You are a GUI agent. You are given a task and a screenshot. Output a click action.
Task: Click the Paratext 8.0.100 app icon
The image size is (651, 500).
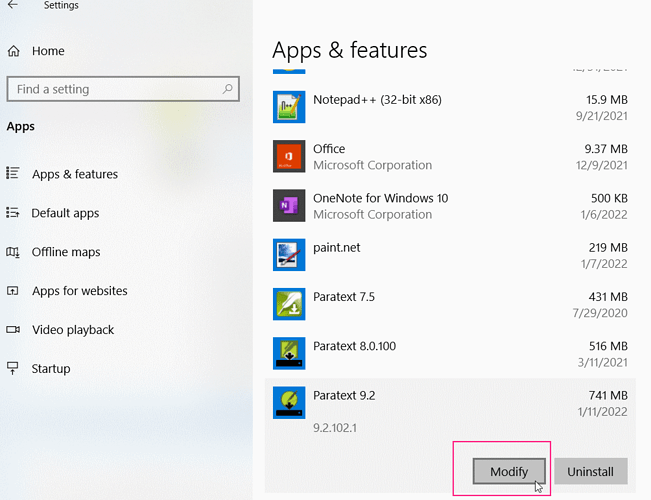coord(289,353)
